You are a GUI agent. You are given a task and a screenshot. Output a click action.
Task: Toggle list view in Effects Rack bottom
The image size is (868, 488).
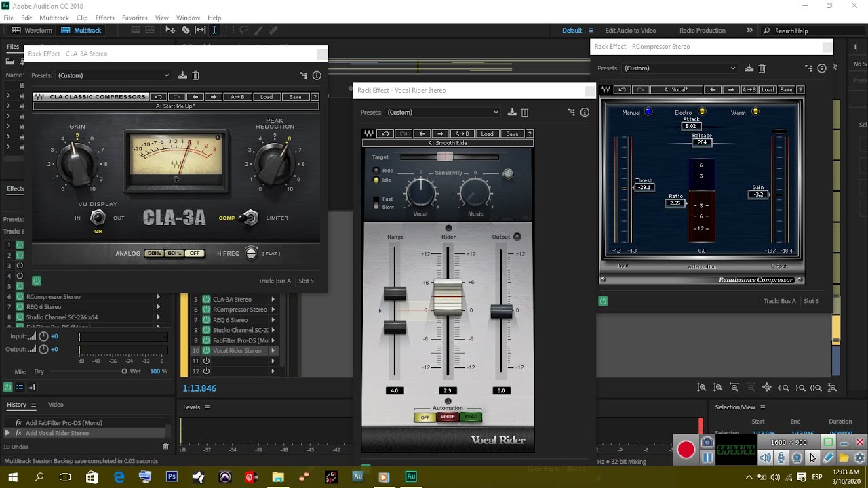point(20,388)
